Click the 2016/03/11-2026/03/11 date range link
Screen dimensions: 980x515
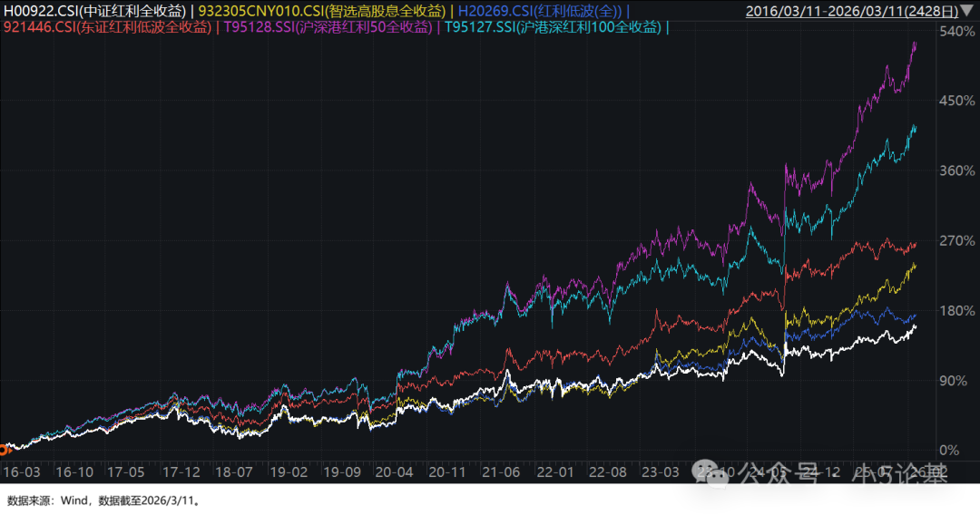[851, 12]
